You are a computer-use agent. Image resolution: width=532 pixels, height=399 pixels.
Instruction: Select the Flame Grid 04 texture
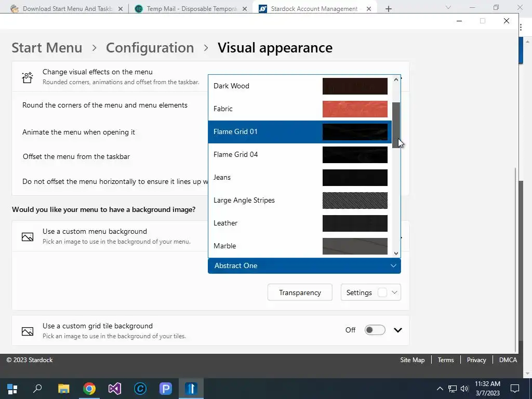click(300, 155)
